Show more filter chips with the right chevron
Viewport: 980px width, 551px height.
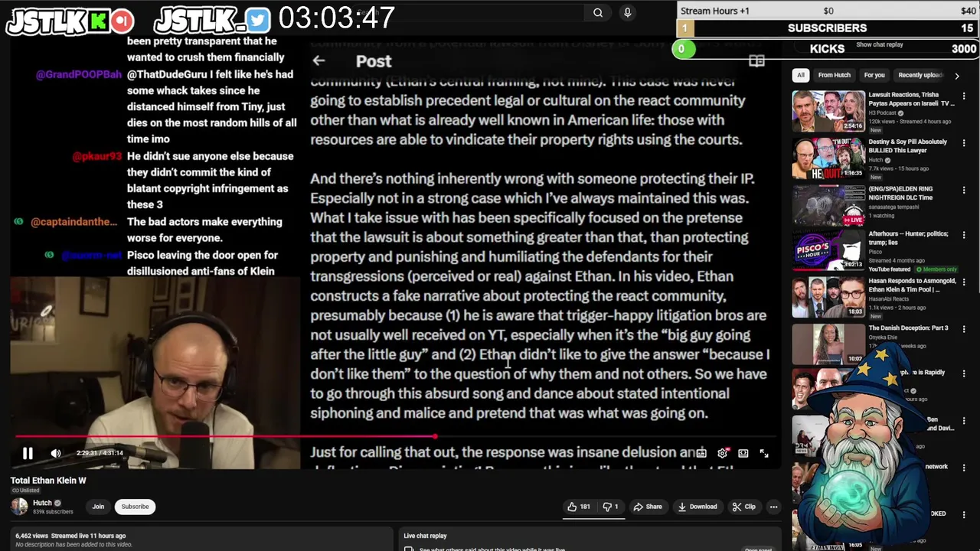tap(956, 76)
